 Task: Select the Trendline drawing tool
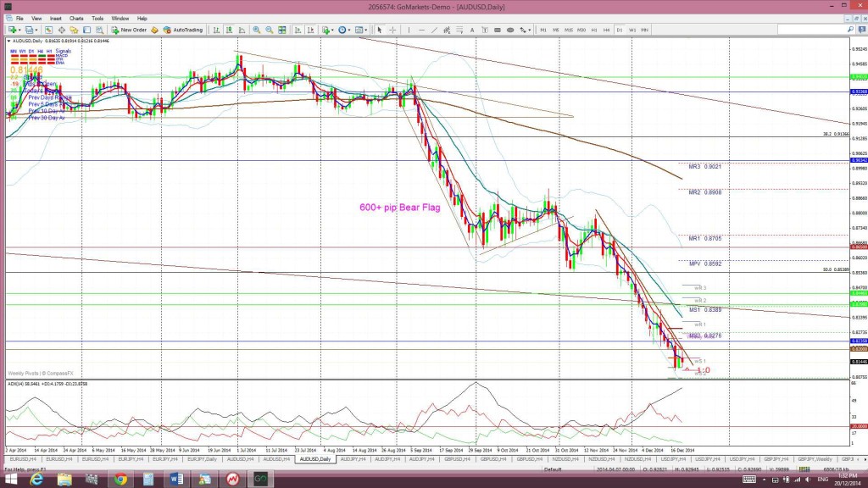coord(434,30)
